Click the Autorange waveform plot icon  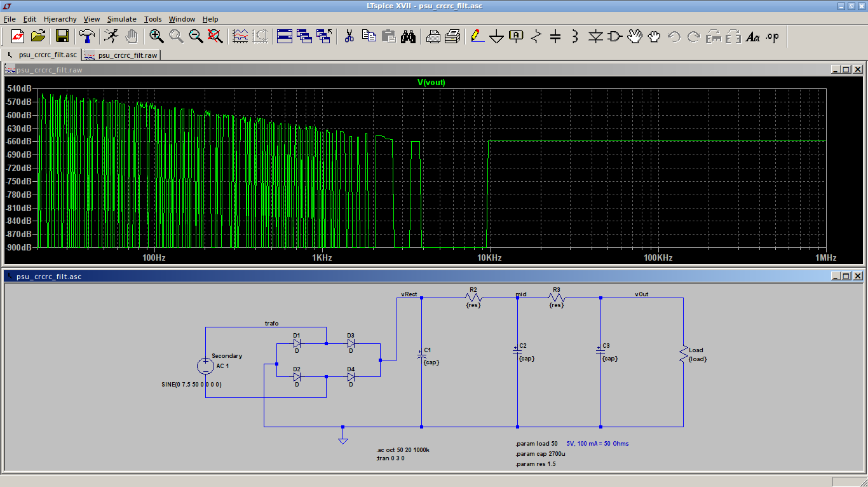pos(240,36)
